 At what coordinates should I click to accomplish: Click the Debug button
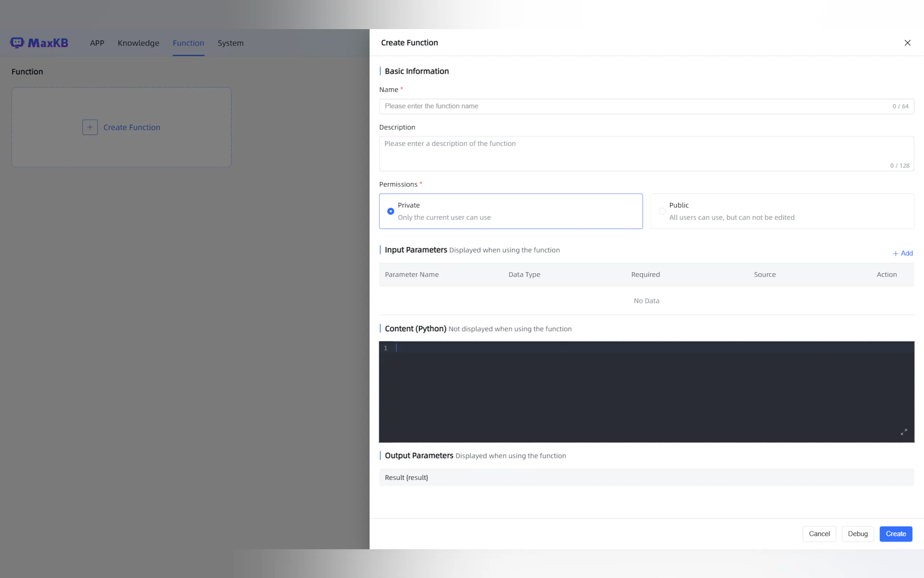pyautogui.click(x=857, y=534)
